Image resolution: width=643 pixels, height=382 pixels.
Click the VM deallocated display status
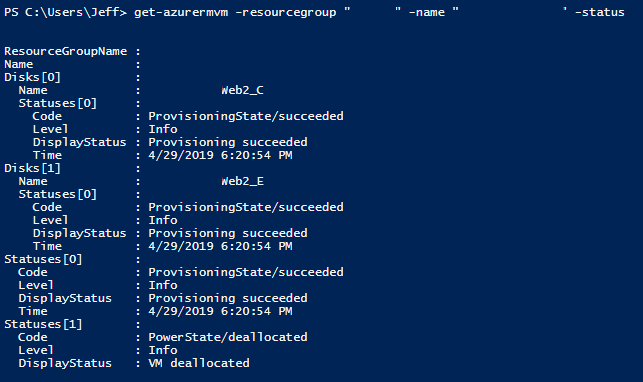point(199,363)
